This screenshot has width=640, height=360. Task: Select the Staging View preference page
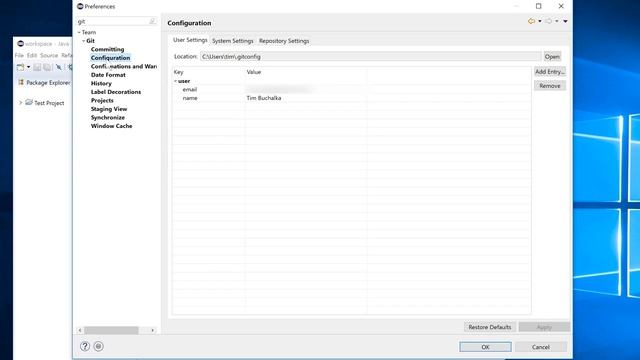[109, 109]
